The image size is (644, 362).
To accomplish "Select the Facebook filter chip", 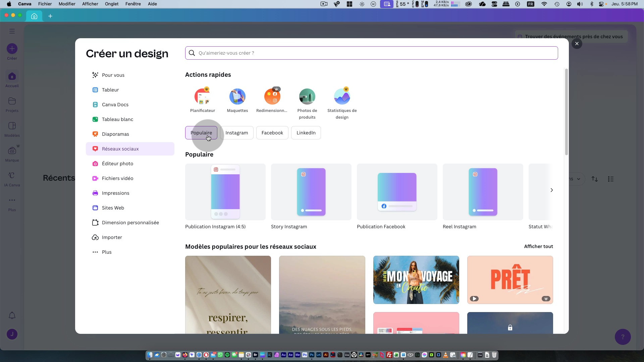I will click(x=272, y=133).
